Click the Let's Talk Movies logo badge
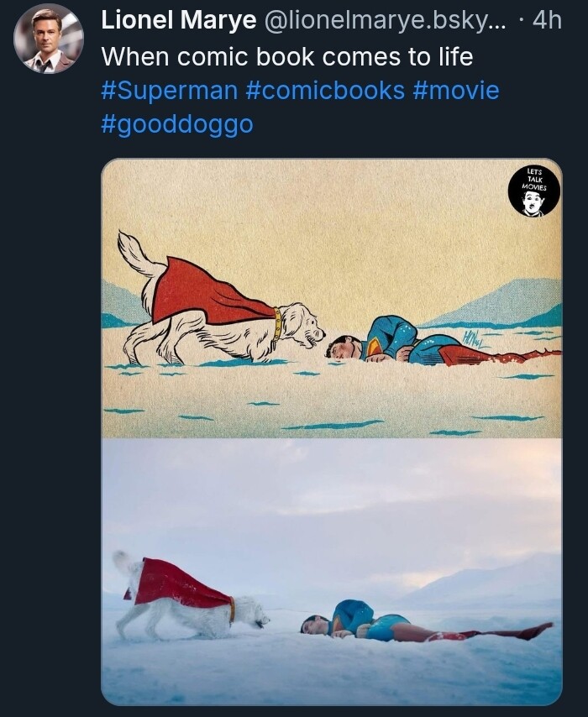588x717 pixels. (533, 191)
